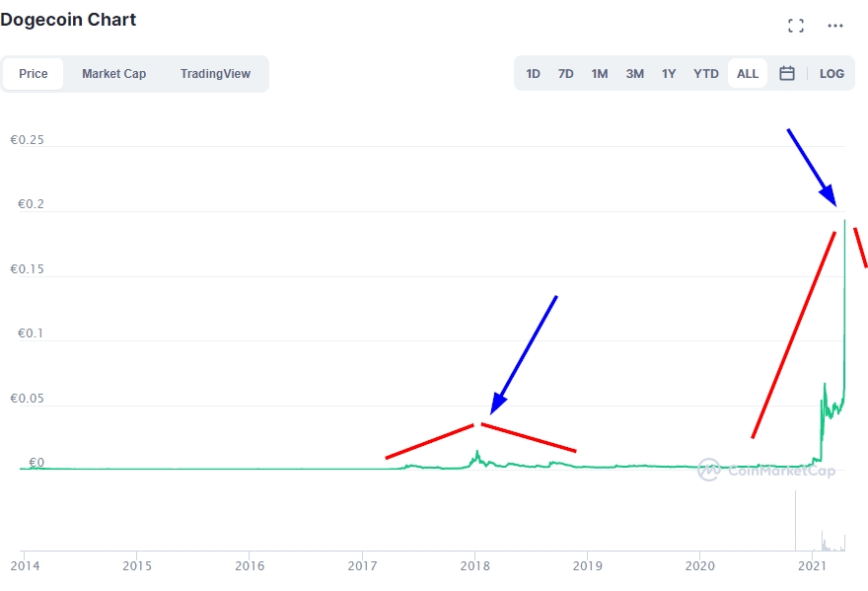Choose the 3M time range
This screenshot has width=868, height=591.
[634, 74]
